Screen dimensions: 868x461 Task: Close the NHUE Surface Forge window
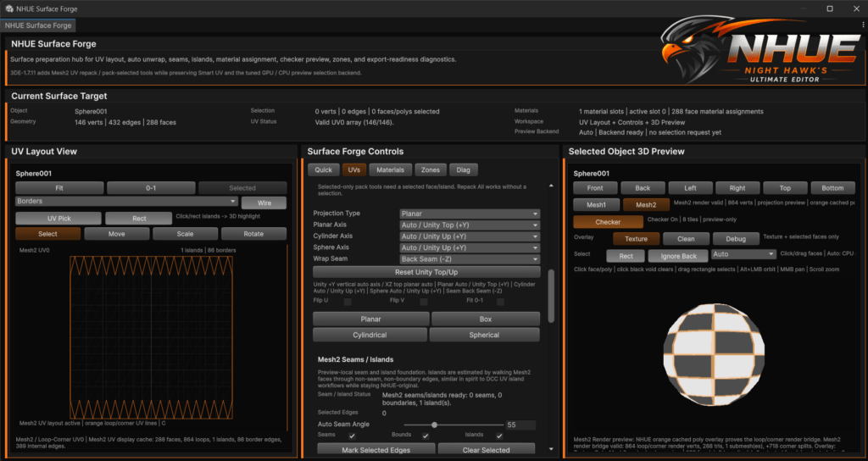click(x=856, y=8)
